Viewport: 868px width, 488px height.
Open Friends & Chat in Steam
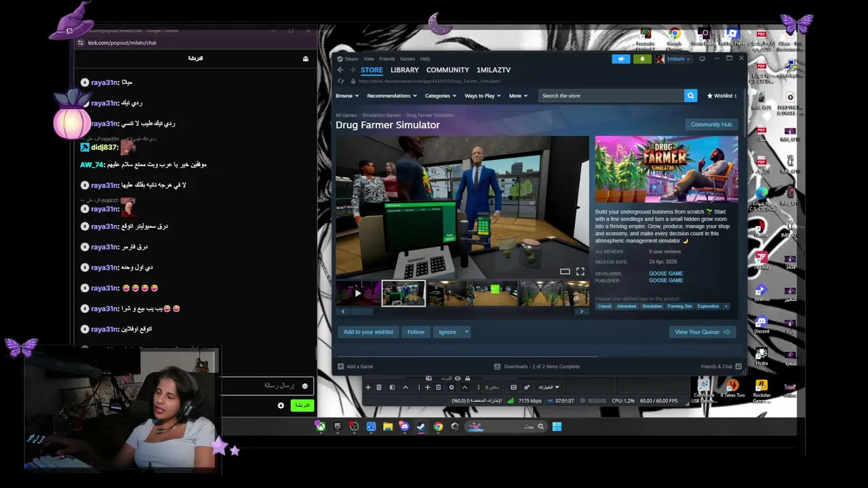click(x=720, y=367)
